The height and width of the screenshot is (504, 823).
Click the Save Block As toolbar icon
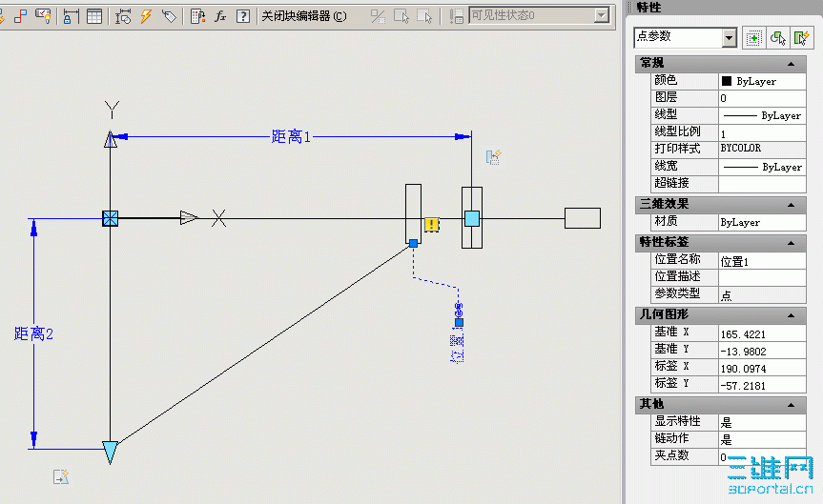click(x=20, y=16)
